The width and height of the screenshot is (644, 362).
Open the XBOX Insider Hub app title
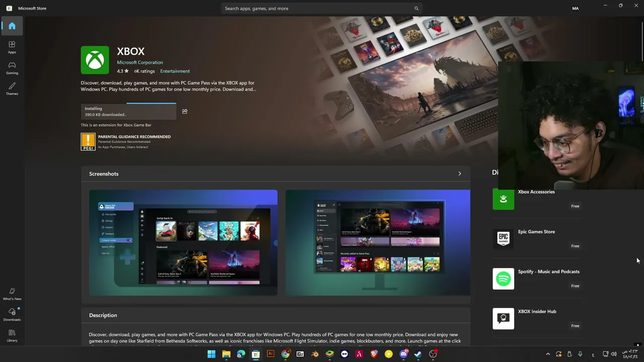point(537,311)
